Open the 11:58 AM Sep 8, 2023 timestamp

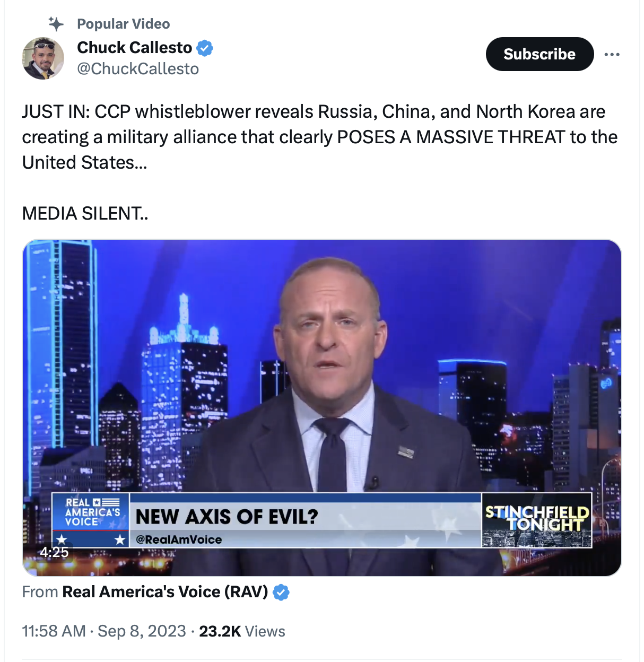(104, 631)
